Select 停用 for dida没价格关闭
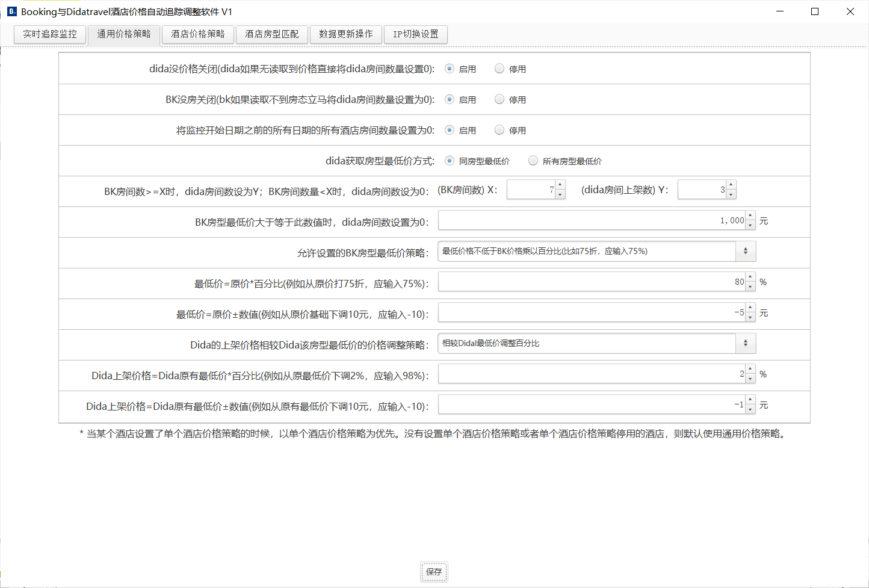This screenshot has width=869, height=588. tap(499, 69)
